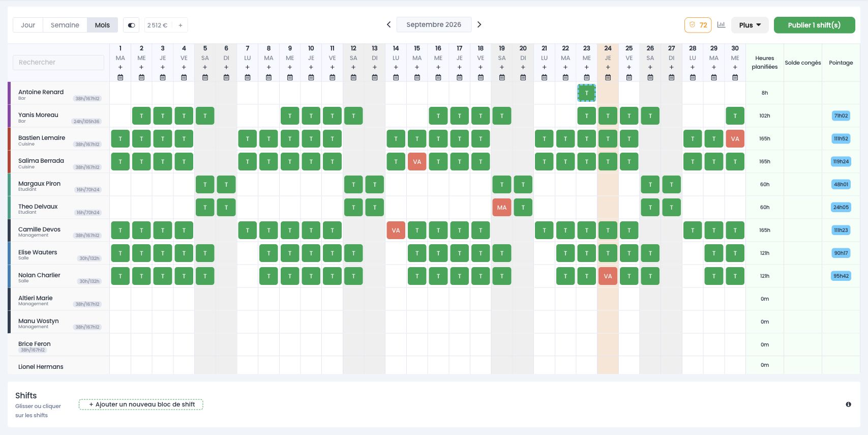Image resolution: width=868 pixels, height=435 pixels.
Task: Select the Mois view tab
Action: tap(102, 25)
